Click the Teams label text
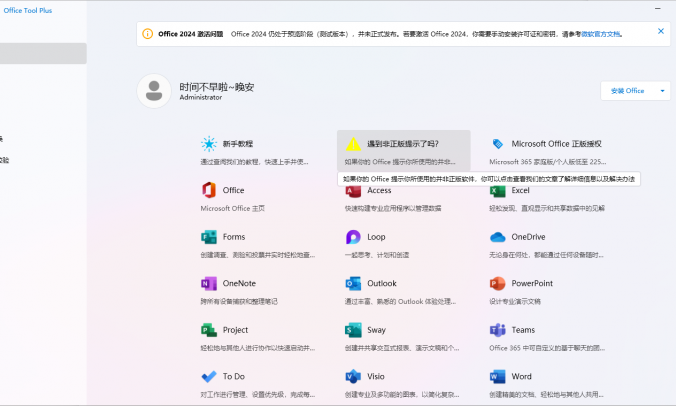676x406 pixels. pos(523,330)
